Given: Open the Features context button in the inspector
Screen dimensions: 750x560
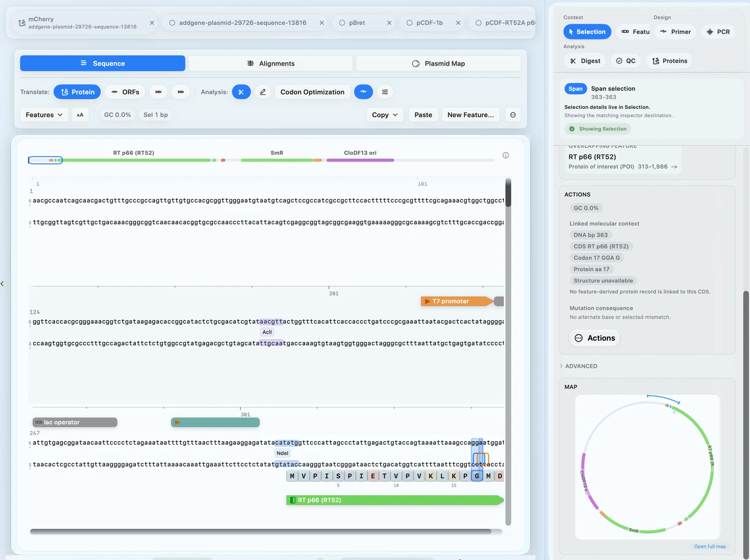Looking at the screenshot, I should [x=635, y=32].
